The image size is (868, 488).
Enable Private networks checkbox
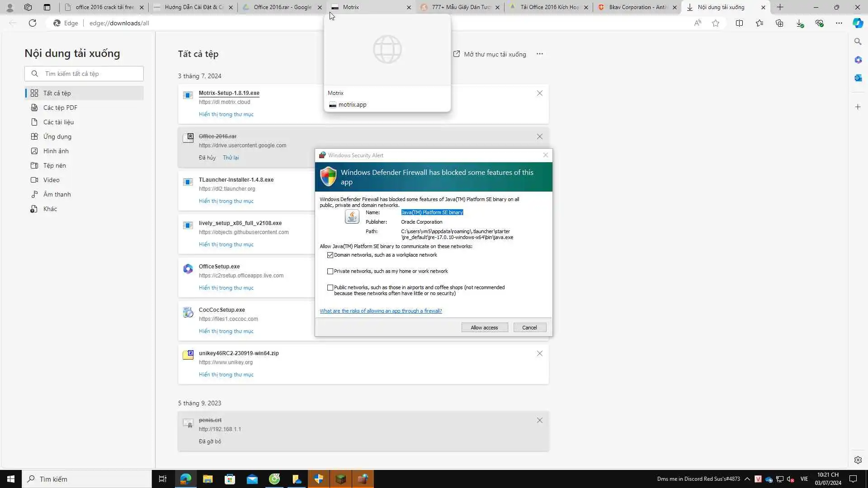tap(330, 271)
